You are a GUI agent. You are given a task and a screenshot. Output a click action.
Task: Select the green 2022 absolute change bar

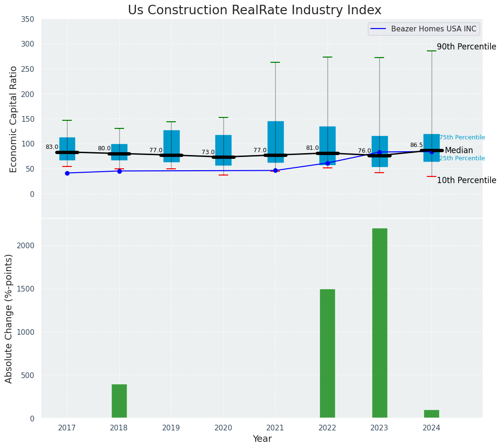pos(327,353)
